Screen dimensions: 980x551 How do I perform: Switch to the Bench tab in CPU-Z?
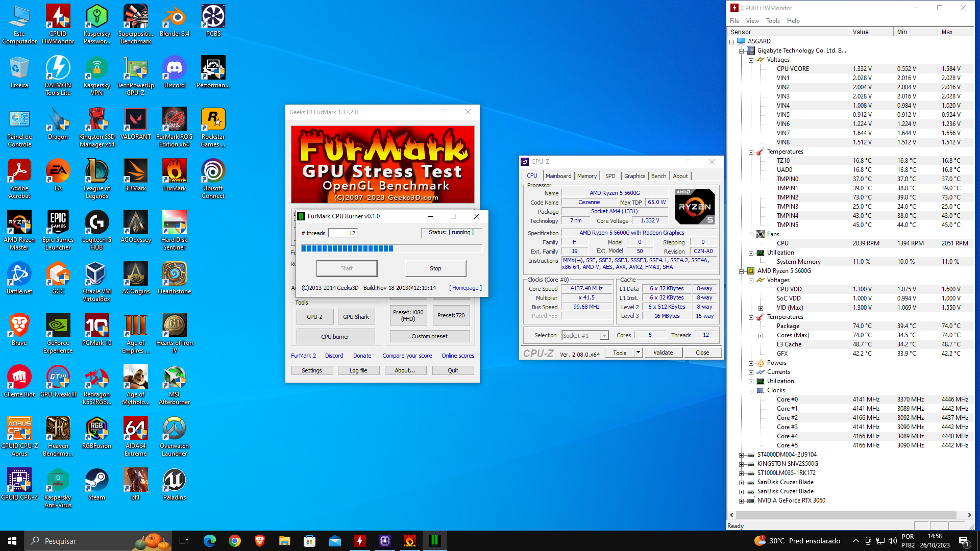pos(658,176)
